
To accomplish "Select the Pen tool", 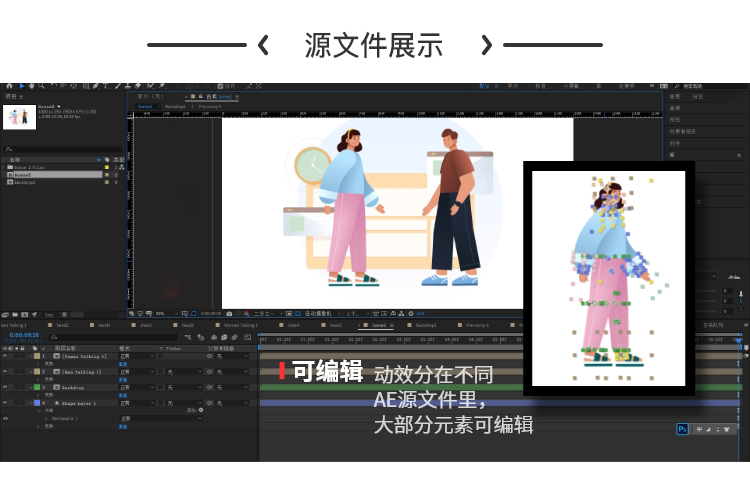I will coord(96,86).
